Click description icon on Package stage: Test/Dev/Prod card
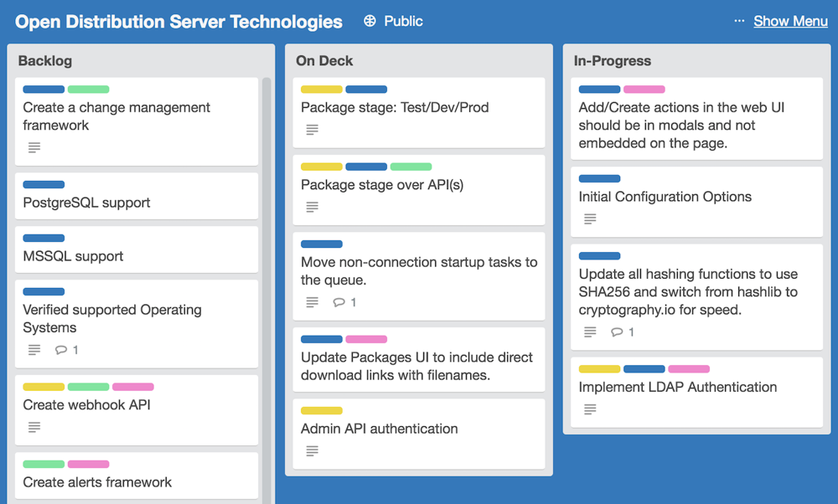The width and height of the screenshot is (838, 504). point(312,130)
